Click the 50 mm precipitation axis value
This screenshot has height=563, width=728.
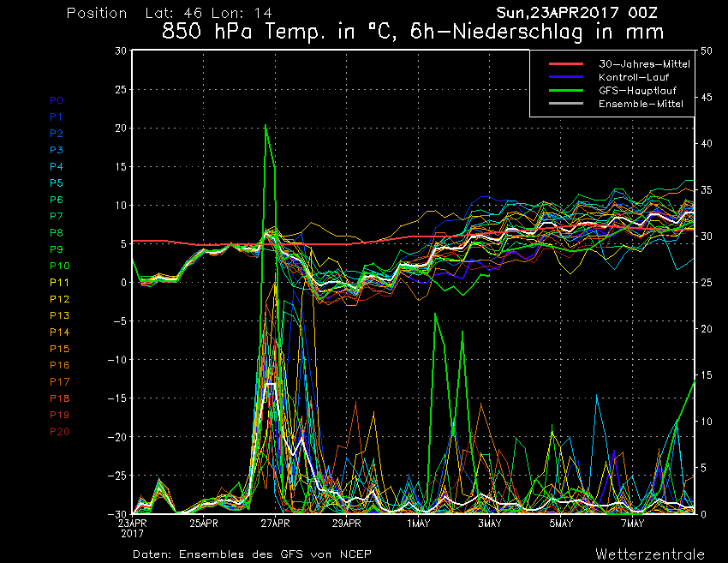[x=707, y=51]
